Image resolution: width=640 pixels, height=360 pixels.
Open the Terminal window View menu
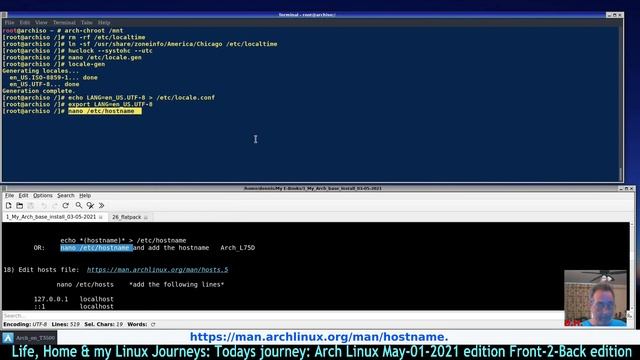[41, 22]
